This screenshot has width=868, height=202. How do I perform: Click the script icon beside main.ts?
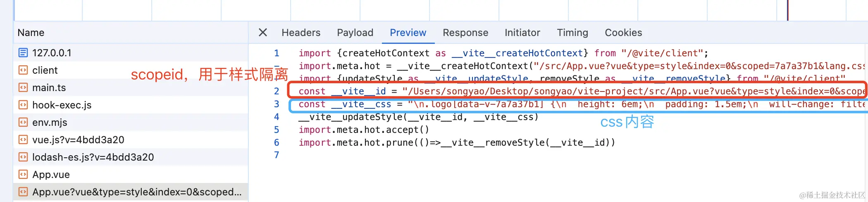click(23, 87)
